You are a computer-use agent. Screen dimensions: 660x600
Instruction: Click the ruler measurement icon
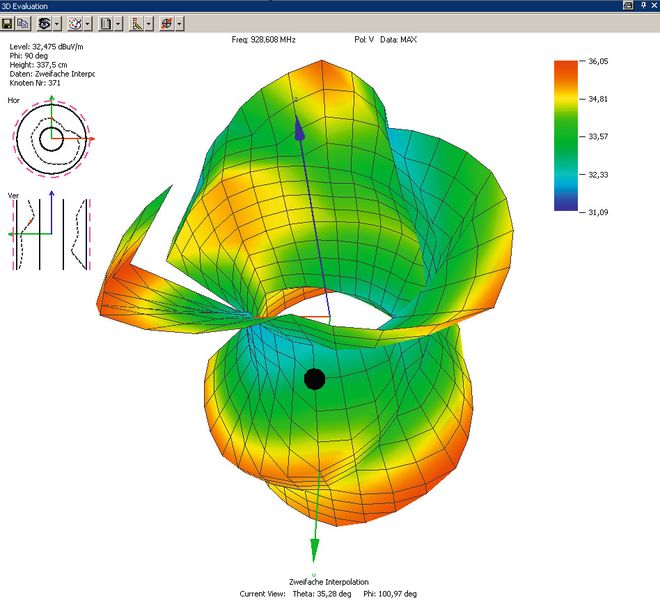136,24
